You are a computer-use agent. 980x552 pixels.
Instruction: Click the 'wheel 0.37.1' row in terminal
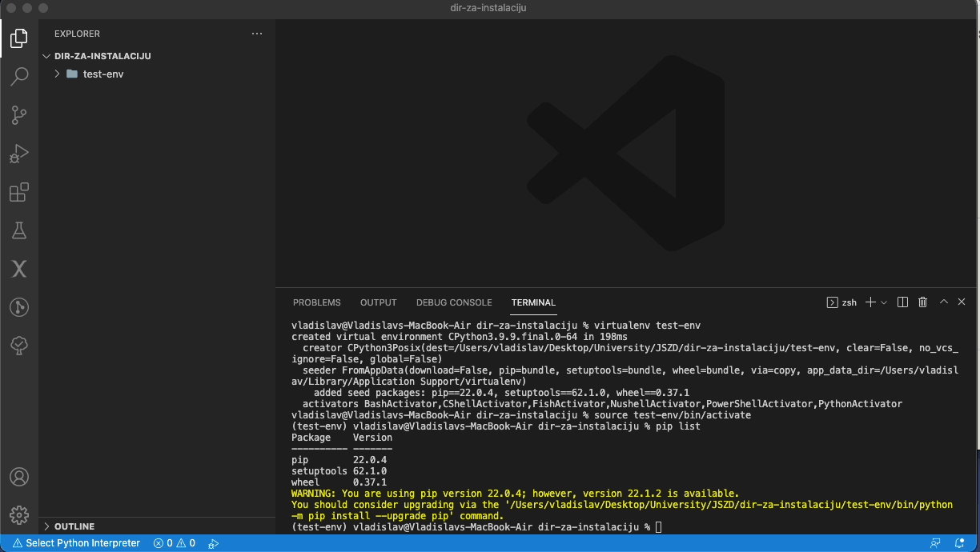pos(339,482)
